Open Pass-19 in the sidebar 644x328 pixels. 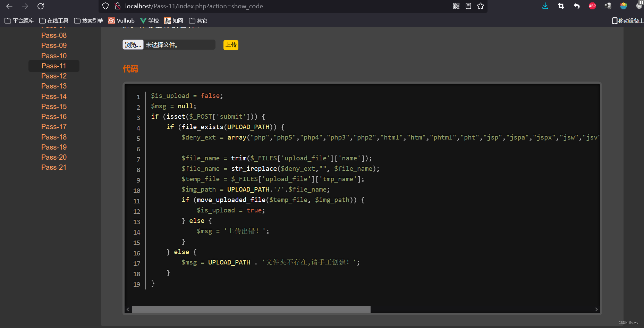(54, 147)
